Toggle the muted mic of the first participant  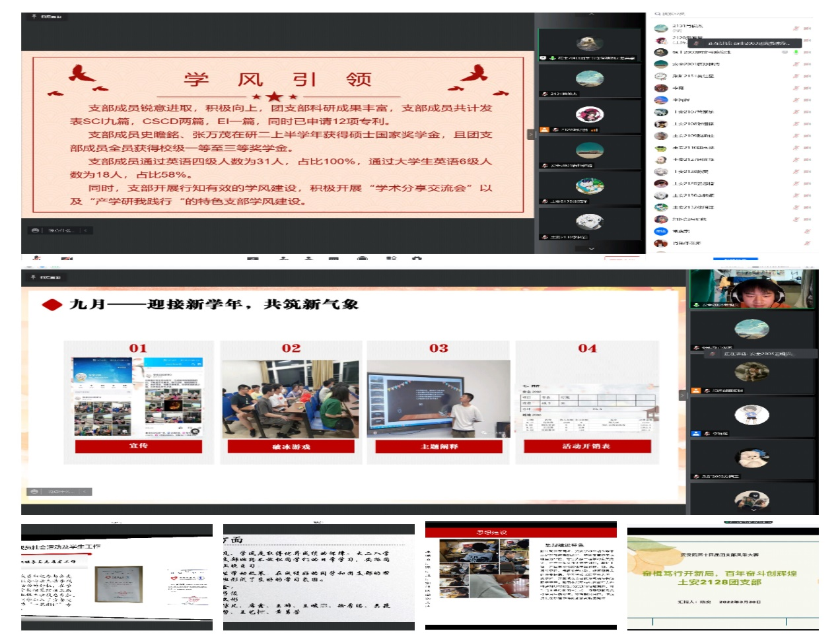tap(796, 28)
